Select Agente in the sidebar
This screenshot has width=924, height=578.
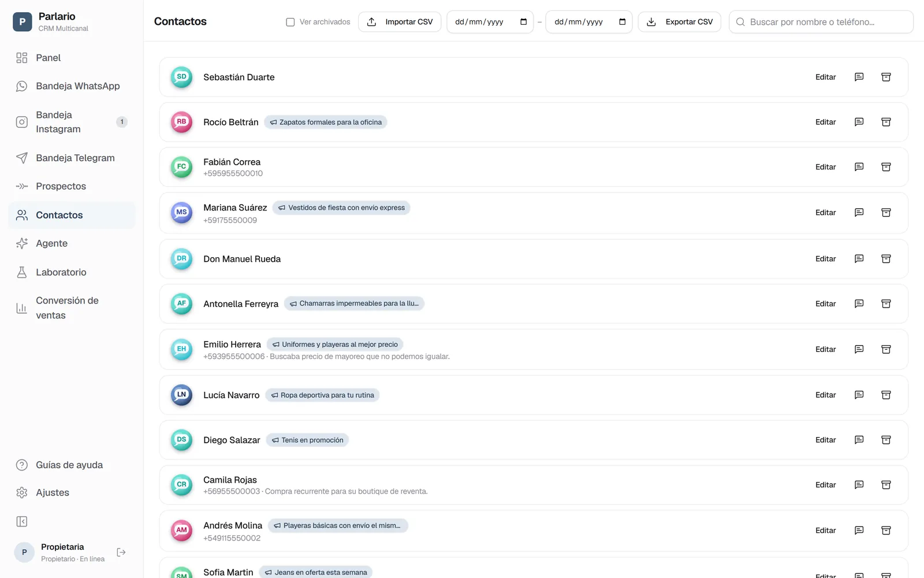[72, 243]
